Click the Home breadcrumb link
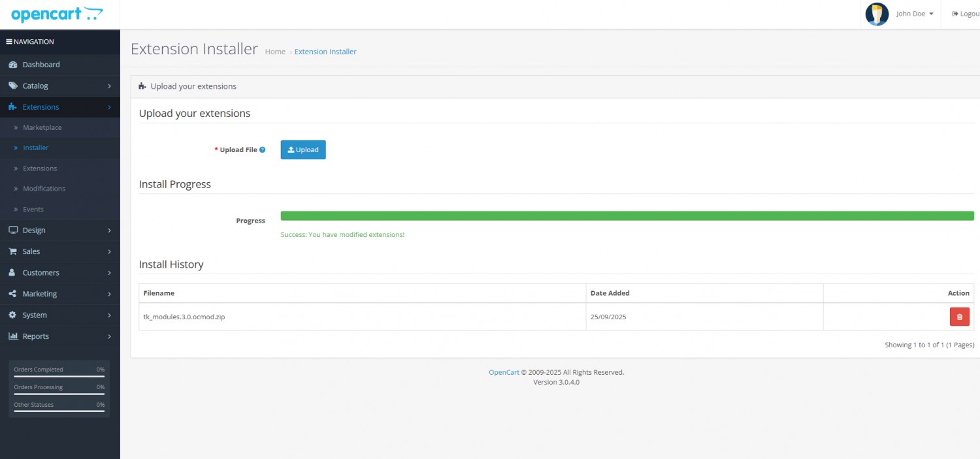Viewport: 980px width, 459px height. (275, 52)
